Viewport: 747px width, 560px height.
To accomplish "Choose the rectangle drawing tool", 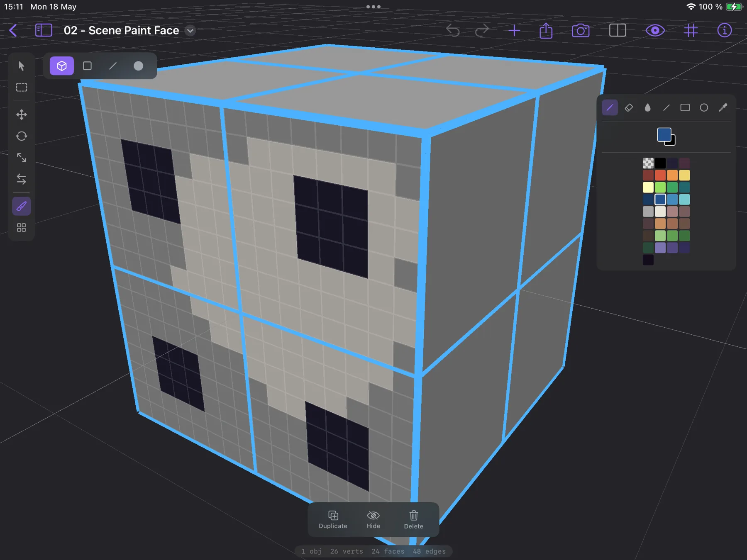I will 685,108.
